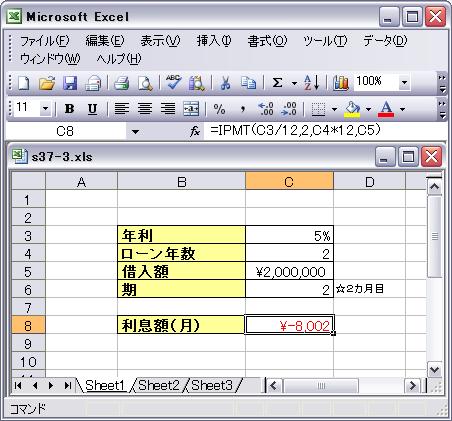Open the font size dropdown arrow

click(x=46, y=109)
